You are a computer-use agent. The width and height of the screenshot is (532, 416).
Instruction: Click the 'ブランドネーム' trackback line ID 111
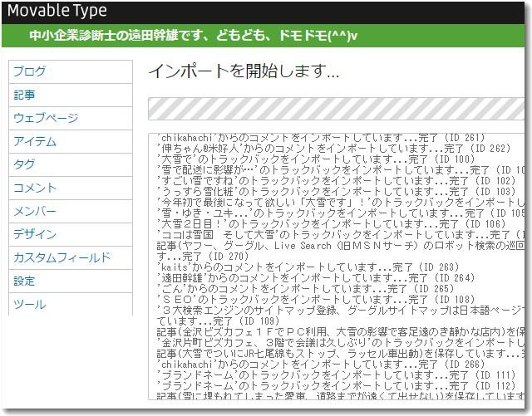(337, 375)
